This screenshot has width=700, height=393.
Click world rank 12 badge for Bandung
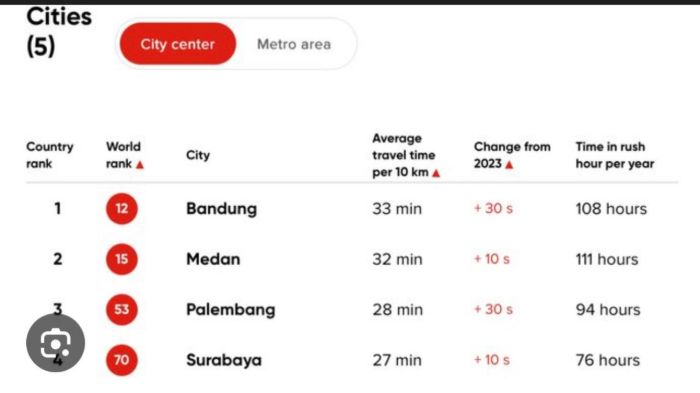point(122,209)
